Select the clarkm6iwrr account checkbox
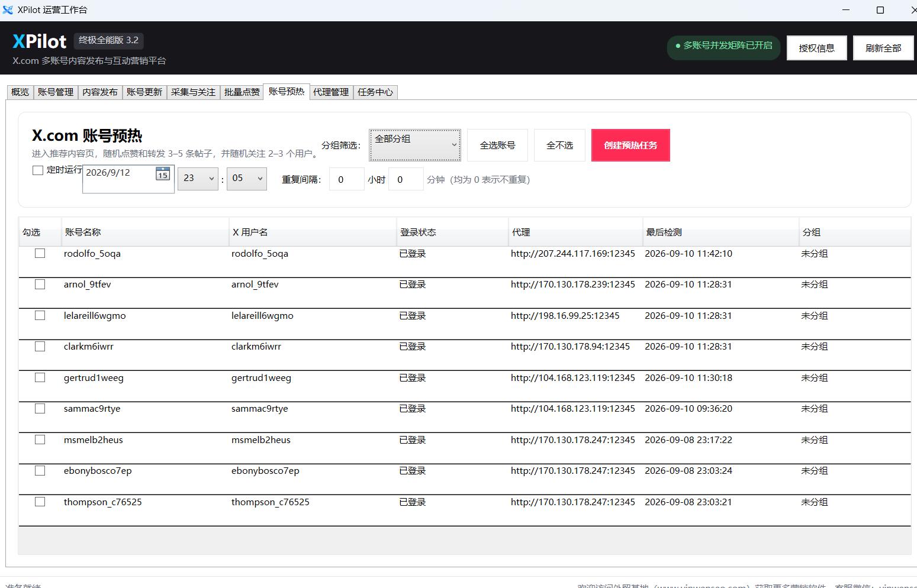917x588 pixels. coord(40,347)
